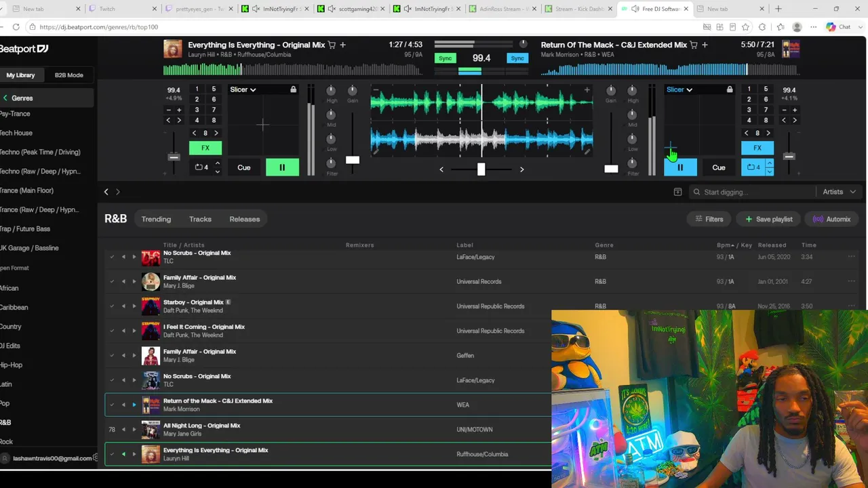Viewport: 868px width, 488px height.
Task: Open the Artists search filter dropdown
Action: pyautogui.click(x=840, y=192)
